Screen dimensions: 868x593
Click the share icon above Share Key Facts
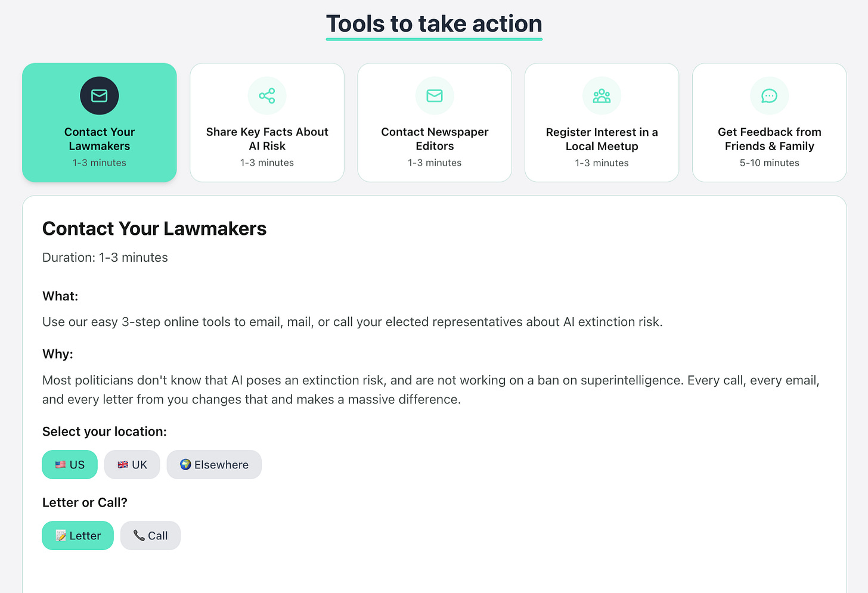click(x=267, y=96)
